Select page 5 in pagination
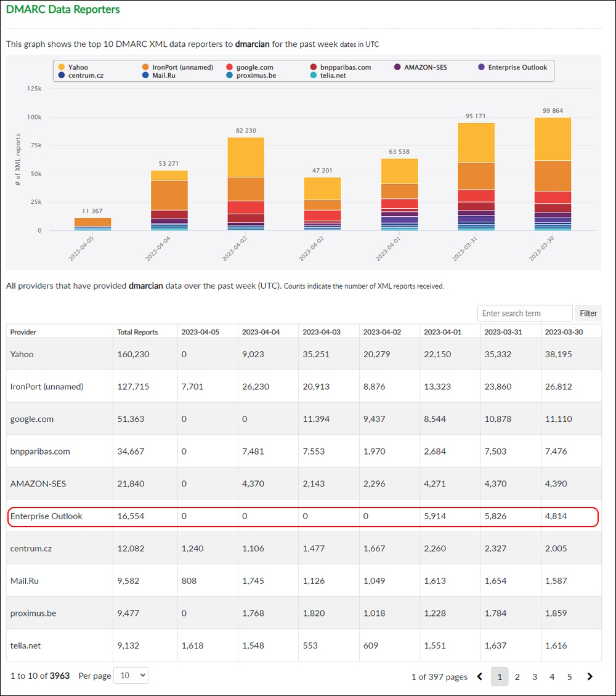This screenshot has width=616, height=696. click(569, 676)
